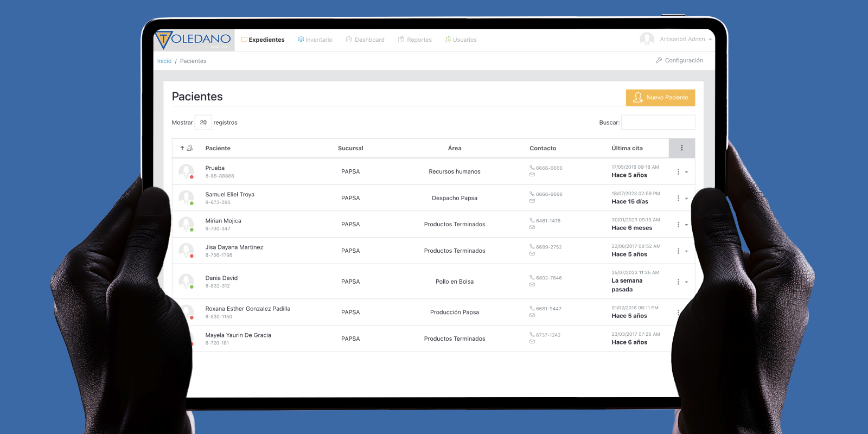Open the Expedientes tab
This screenshot has width=868, height=434.
pos(263,40)
